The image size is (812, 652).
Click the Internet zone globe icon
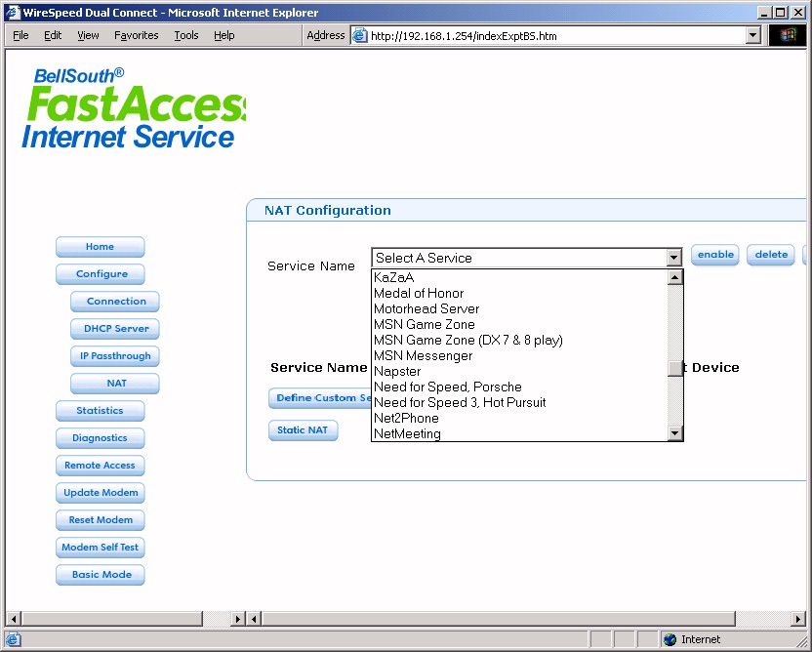point(670,639)
